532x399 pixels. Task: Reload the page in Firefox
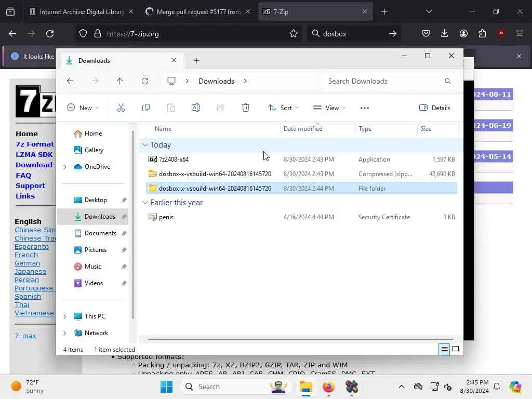[50, 34]
